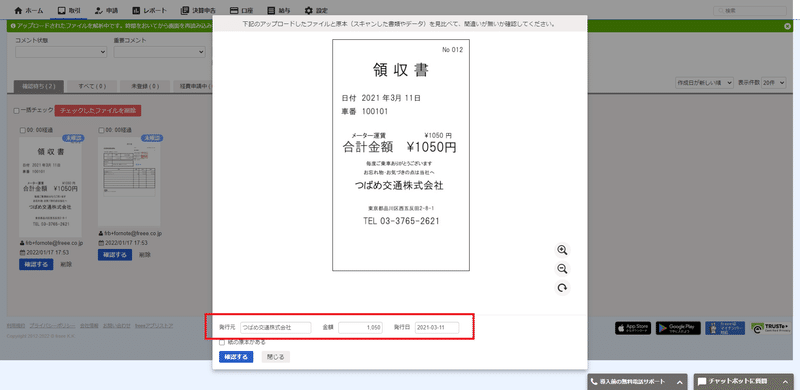Expand the コメント状態 dropdown
The height and width of the screenshot is (390, 800).
(x=61, y=52)
